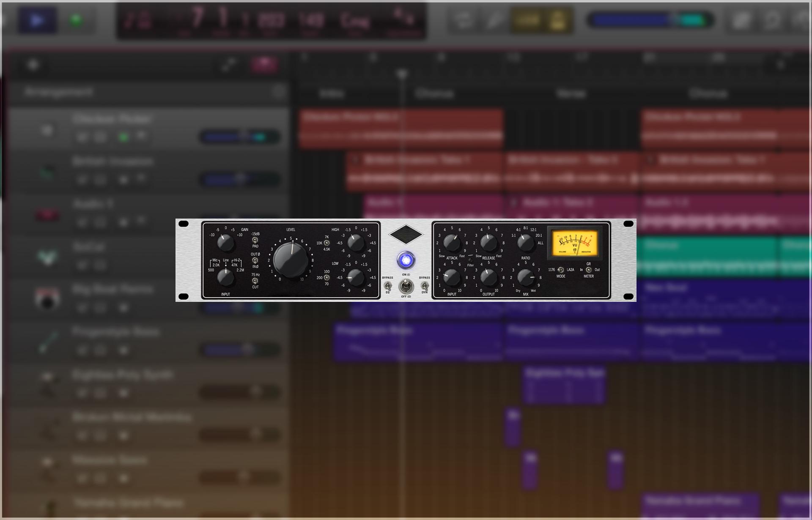The image size is (812, 520).
Task: Click the 1176 label beside the MODE switch
Action: coord(551,270)
